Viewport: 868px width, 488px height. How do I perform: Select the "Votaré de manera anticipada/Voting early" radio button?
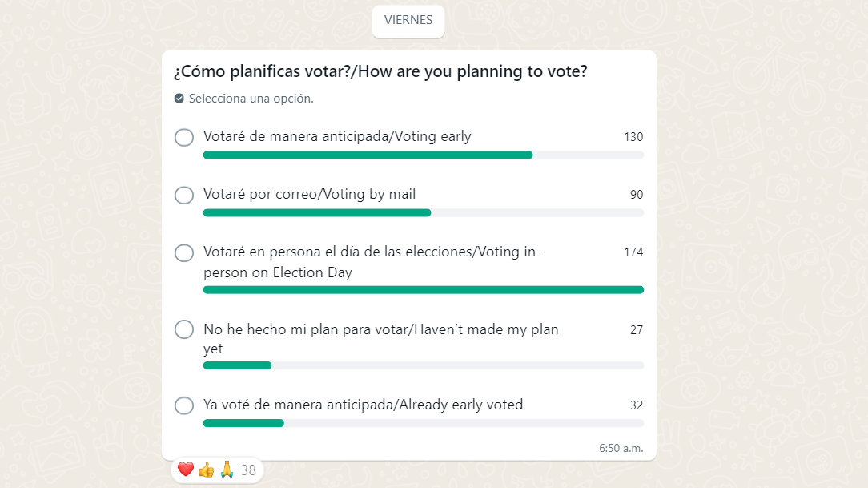click(x=184, y=137)
